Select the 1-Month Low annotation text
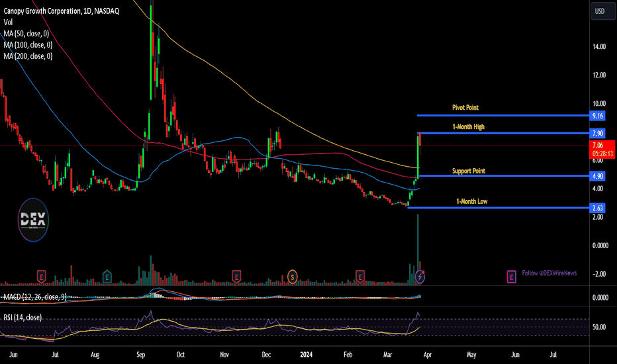 472,201
